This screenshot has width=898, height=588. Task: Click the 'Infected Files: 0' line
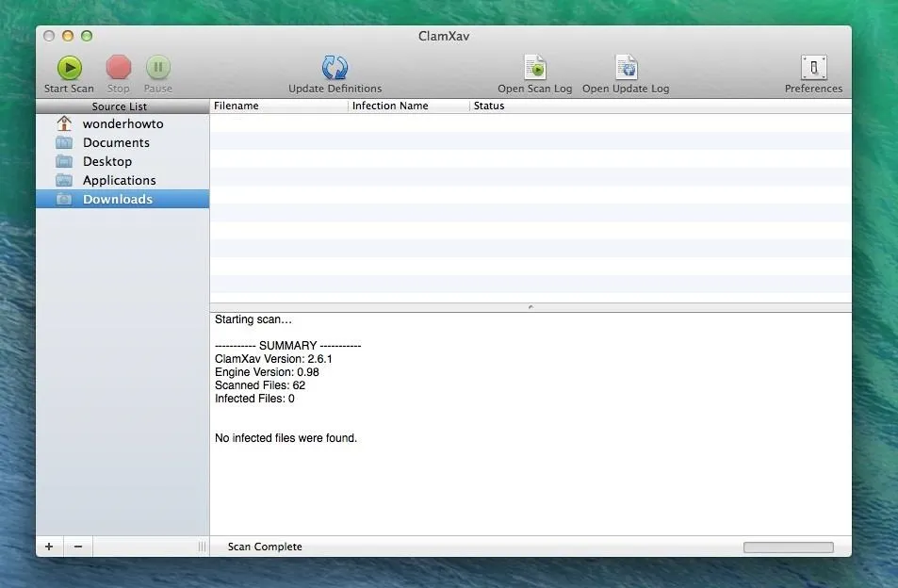coord(254,399)
